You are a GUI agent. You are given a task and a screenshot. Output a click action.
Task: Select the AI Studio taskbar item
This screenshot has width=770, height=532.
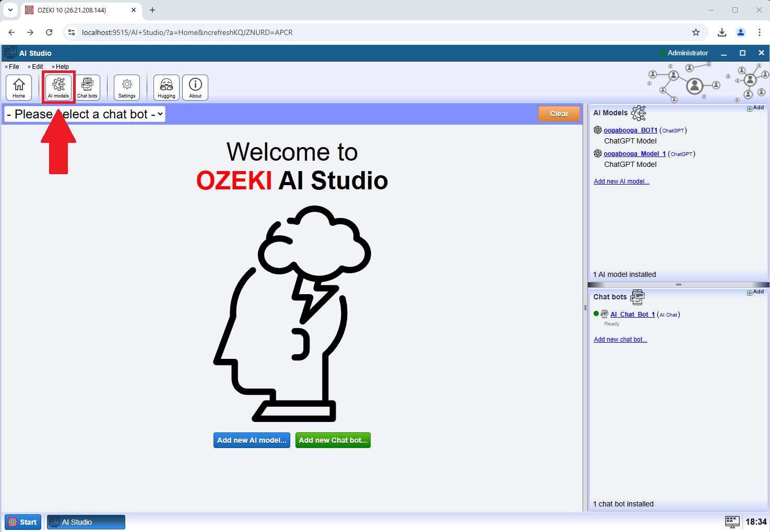tap(86, 522)
